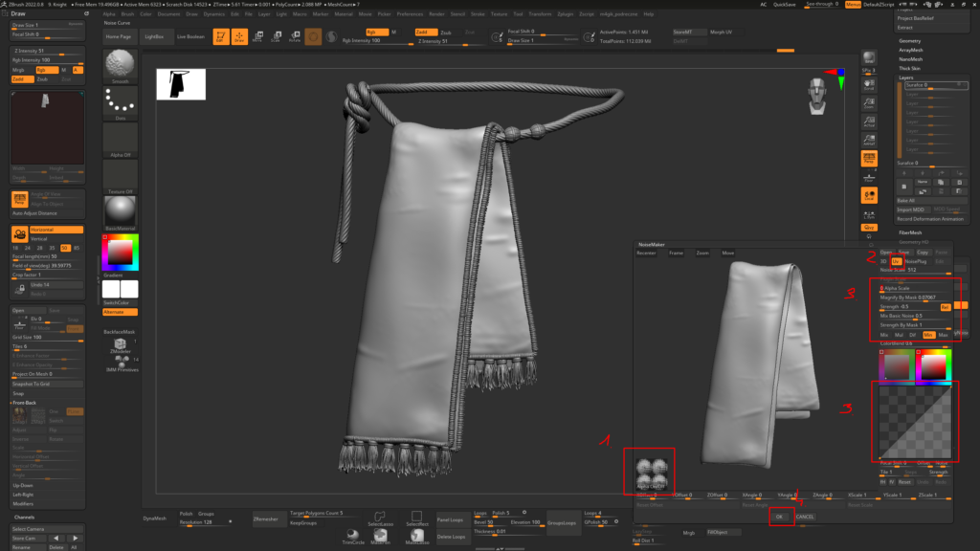This screenshot has width=980, height=551.
Task: Activate the Edit mode icon
Action: 220,37
